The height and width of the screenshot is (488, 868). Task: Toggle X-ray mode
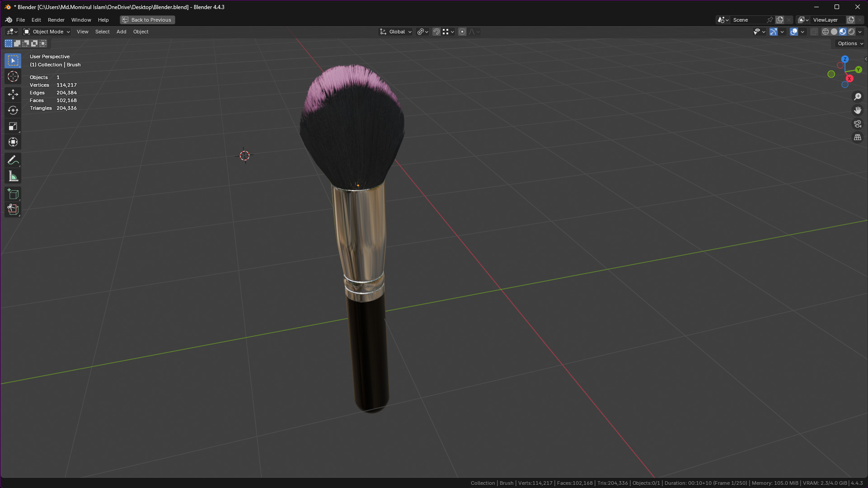[x=814, y=32]
